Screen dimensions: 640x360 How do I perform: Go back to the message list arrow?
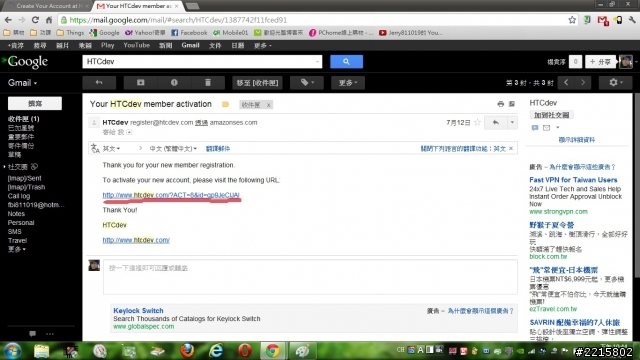tap(99, 82)
